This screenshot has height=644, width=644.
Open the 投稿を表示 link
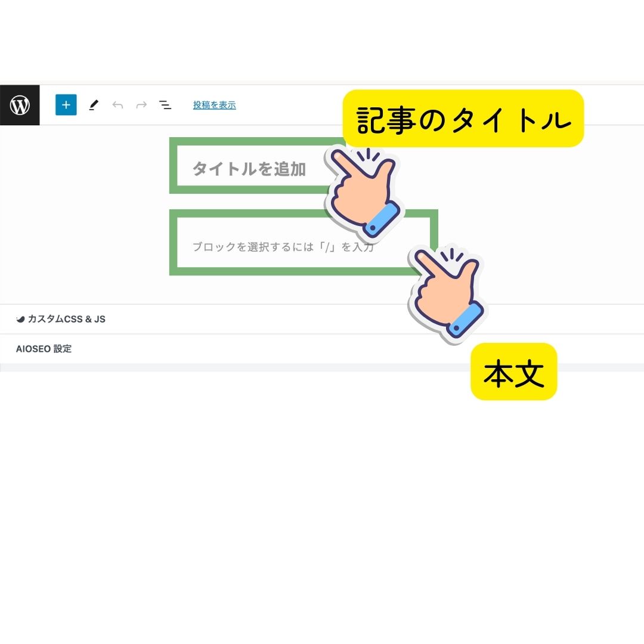(215, 105)
